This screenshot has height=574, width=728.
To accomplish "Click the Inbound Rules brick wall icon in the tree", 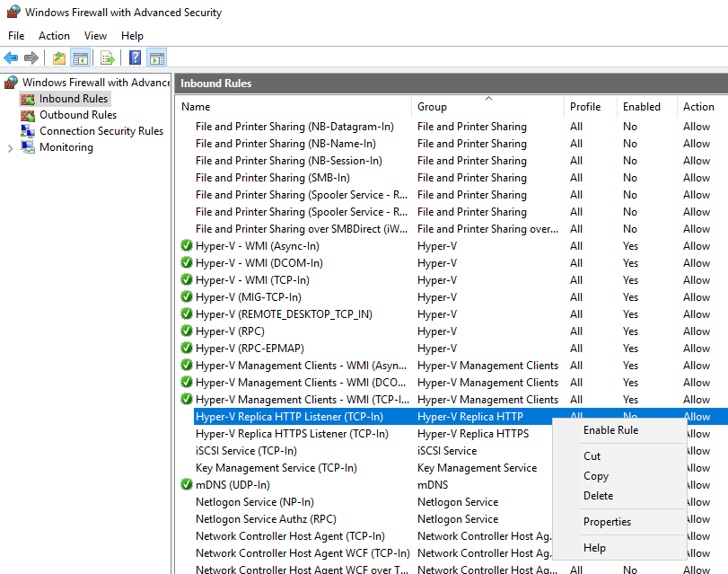I will (28, 99).
